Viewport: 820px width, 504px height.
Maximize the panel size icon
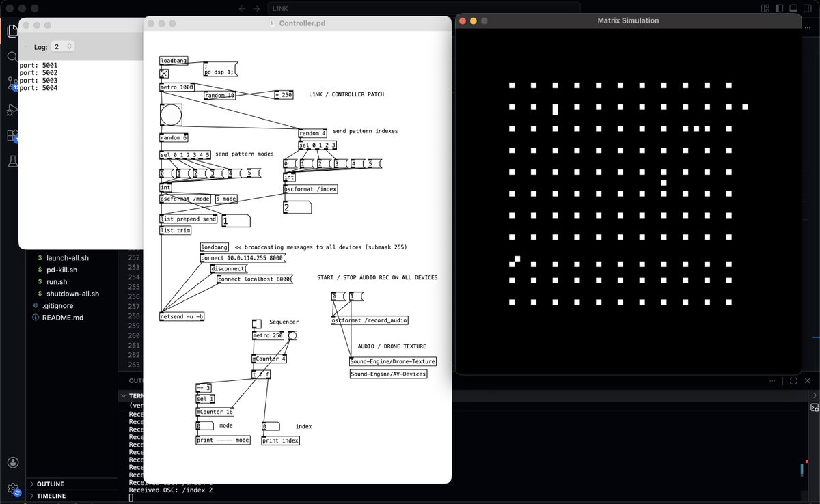tap(793, 380)
